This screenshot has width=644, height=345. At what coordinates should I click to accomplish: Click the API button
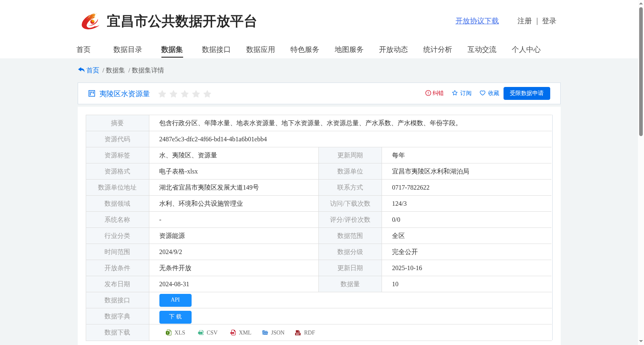point(175,300)
